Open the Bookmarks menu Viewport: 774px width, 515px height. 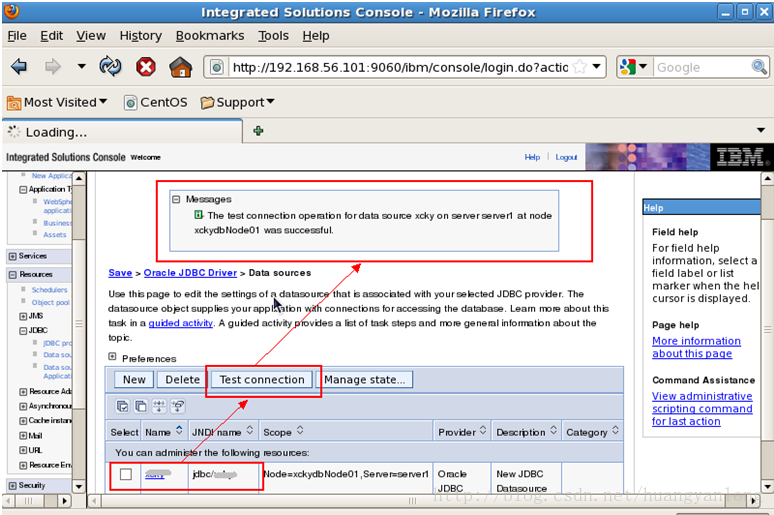pyautogui.click(x=210, y=36)
